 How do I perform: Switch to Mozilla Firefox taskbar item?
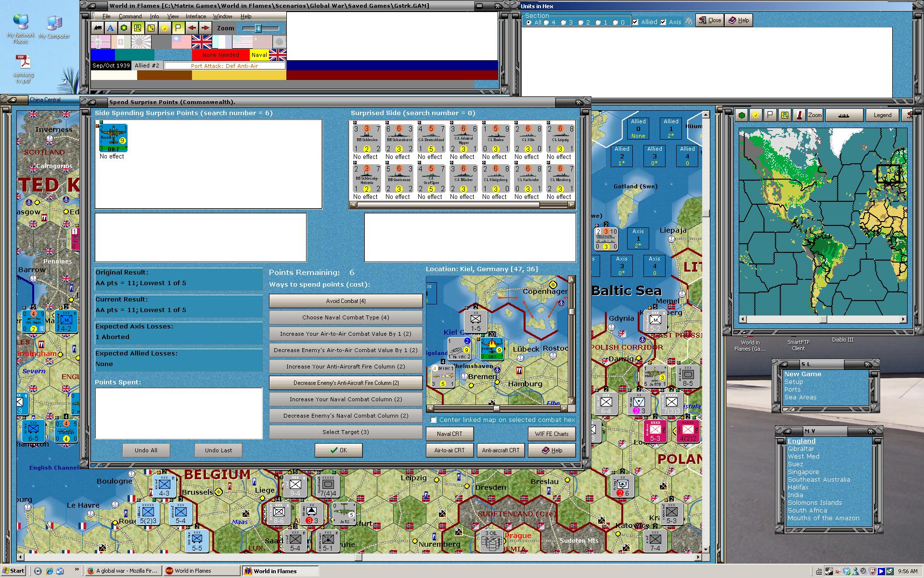click(x=123, y=571)
